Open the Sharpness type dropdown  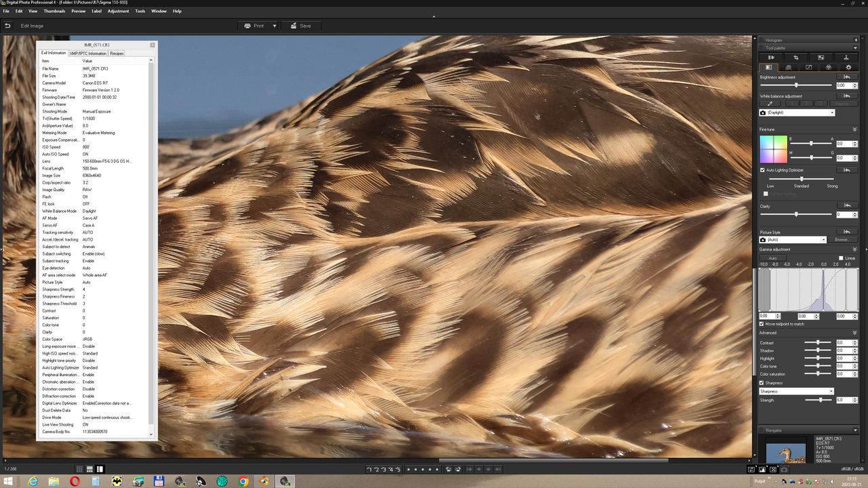click(796, 391)
